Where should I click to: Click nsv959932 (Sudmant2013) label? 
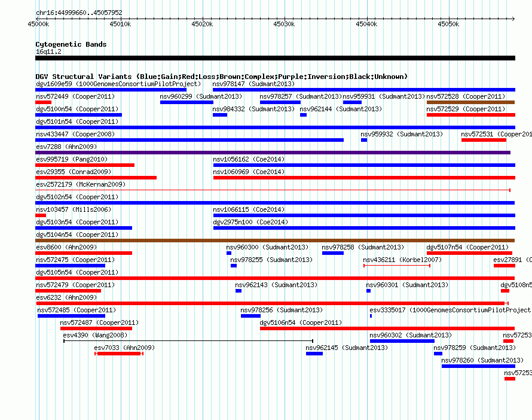pyautogui.click(x=402, y=134)
